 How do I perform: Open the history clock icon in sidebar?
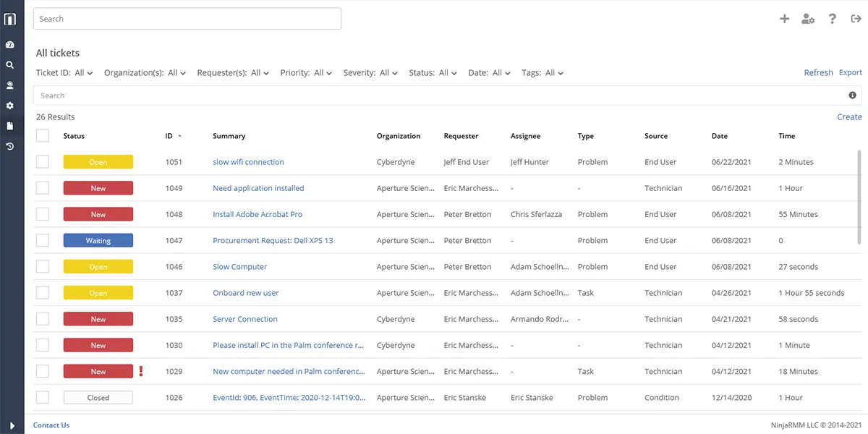coord(10,147)
